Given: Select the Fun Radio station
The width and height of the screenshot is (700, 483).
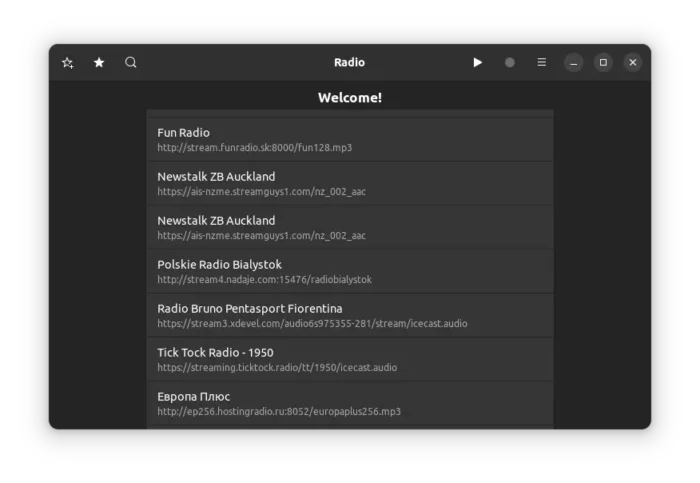Looking at the screenshot, I should click(x=350, y=140).
